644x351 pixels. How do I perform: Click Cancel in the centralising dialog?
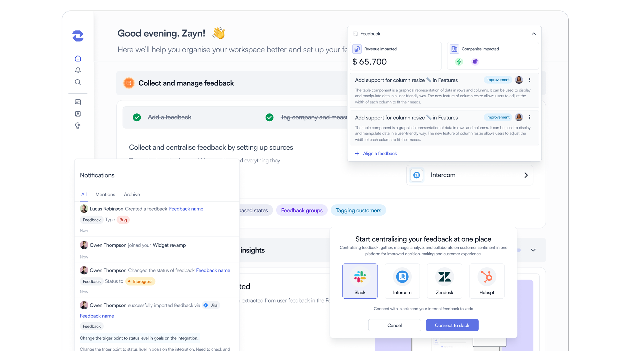pos(395,325)
